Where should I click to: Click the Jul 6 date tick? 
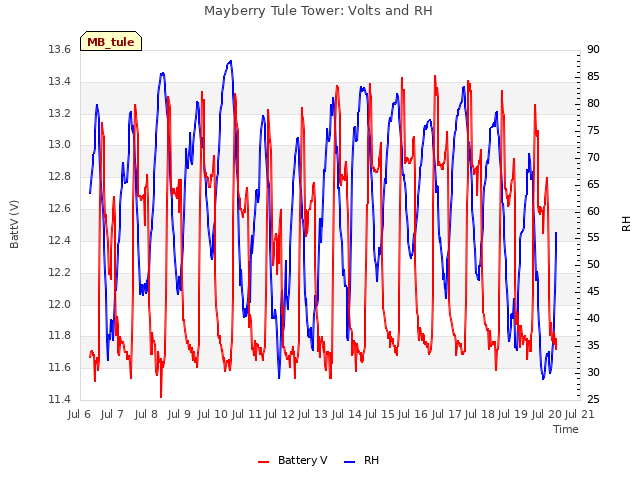[x=79, y=415]
